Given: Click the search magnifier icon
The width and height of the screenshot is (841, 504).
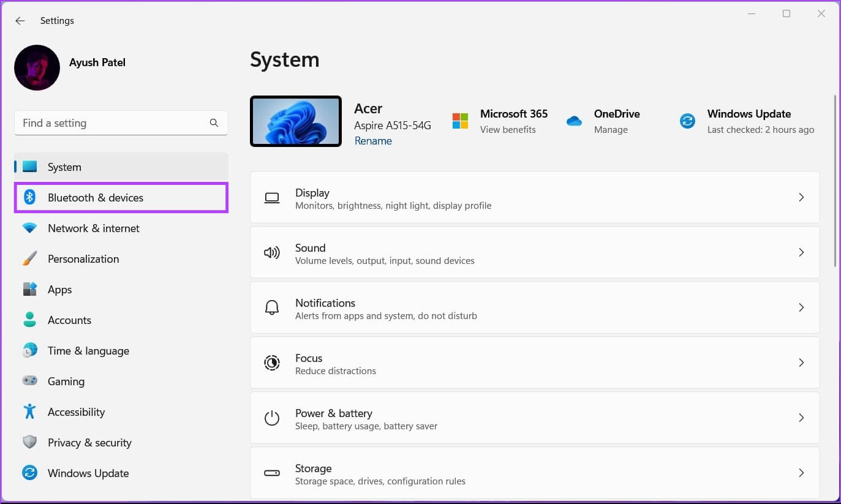Looking at the screenshot, I should (x=214, y=123).
